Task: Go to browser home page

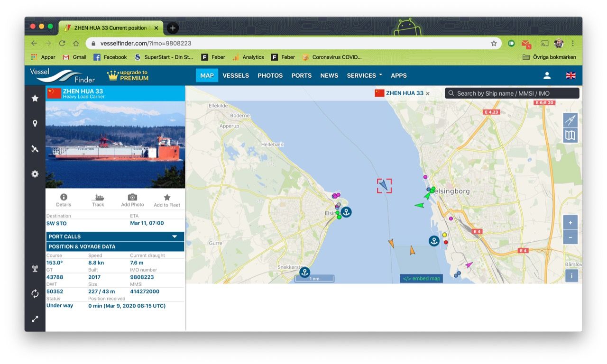Action: pos(76,43)
